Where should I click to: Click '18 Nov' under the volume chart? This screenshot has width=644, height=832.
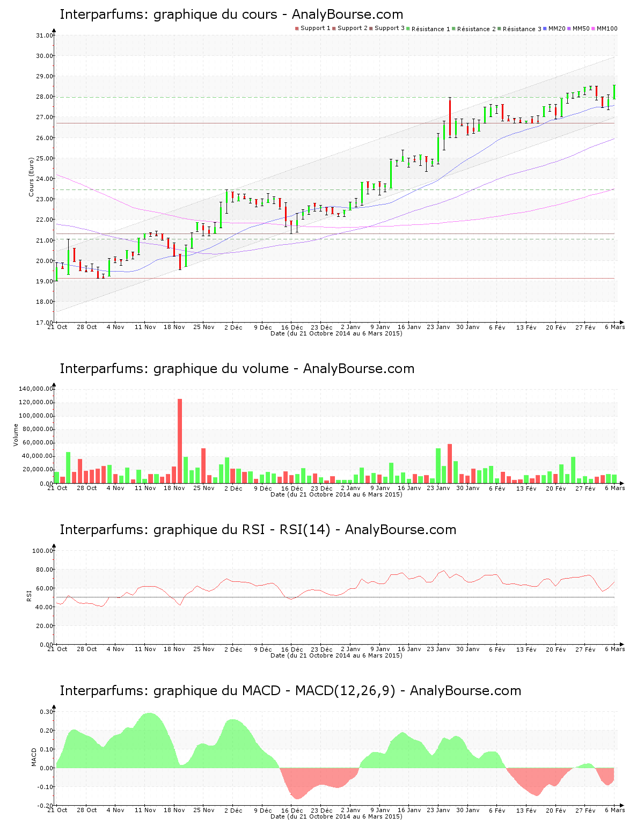(174, 488)
